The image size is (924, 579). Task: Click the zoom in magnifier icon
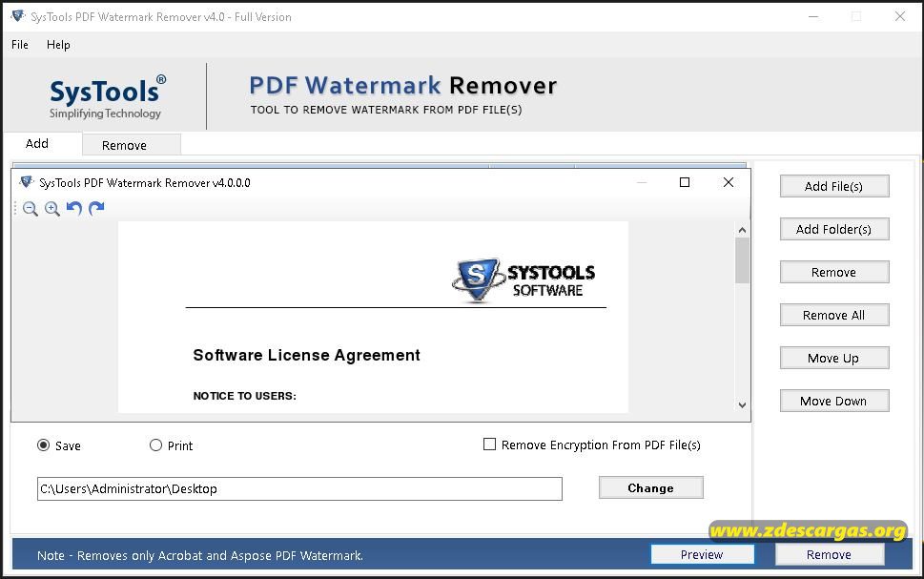coord(51,208)
